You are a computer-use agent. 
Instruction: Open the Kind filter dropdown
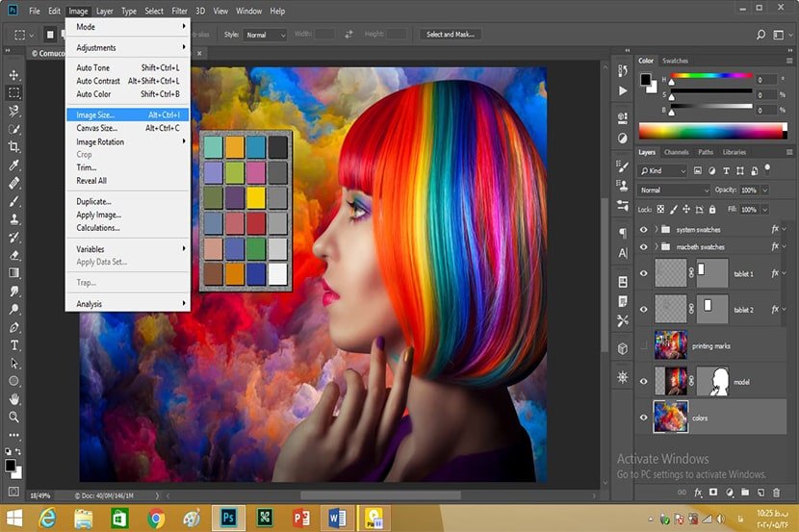[662, 171]
